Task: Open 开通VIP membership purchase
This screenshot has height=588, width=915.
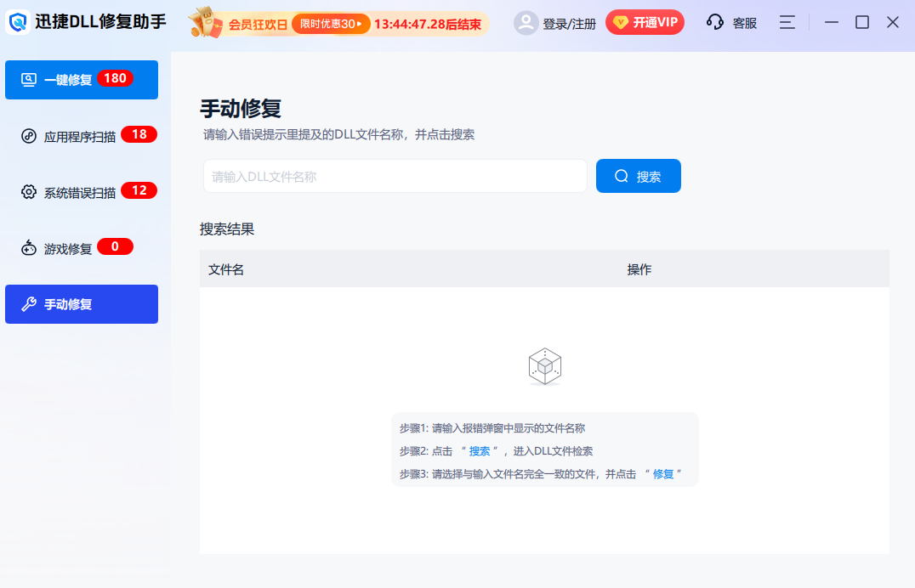Action: click(x=645, y=22)
